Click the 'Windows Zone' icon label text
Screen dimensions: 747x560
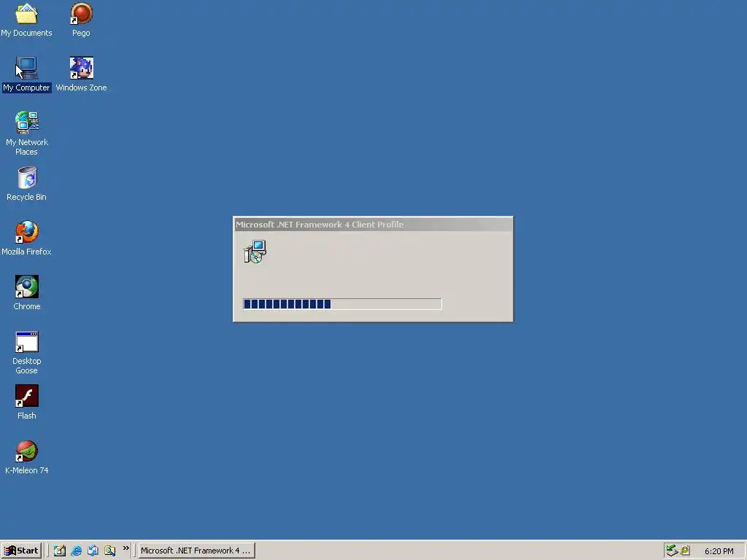pos(81,87)
